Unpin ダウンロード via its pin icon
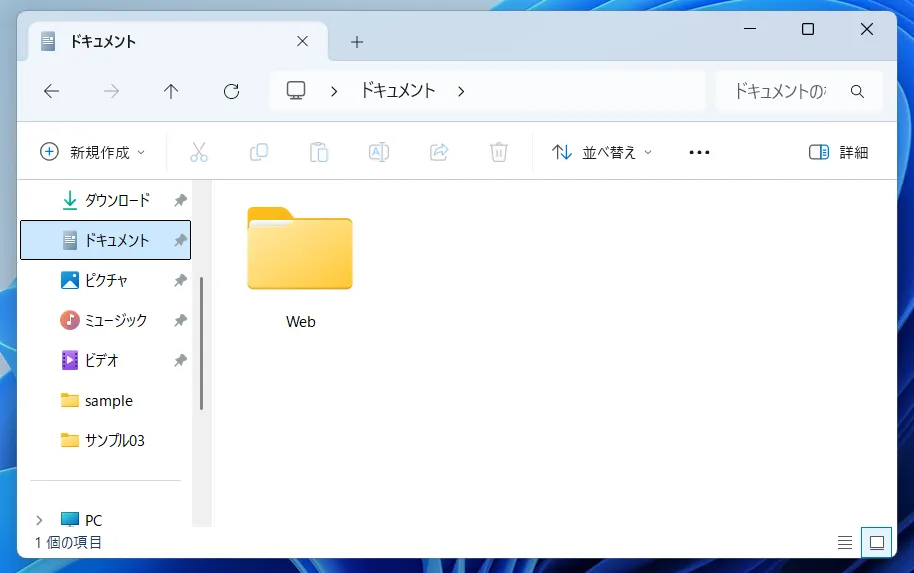This screenshot has height=573, width=914. click(180, 201)
